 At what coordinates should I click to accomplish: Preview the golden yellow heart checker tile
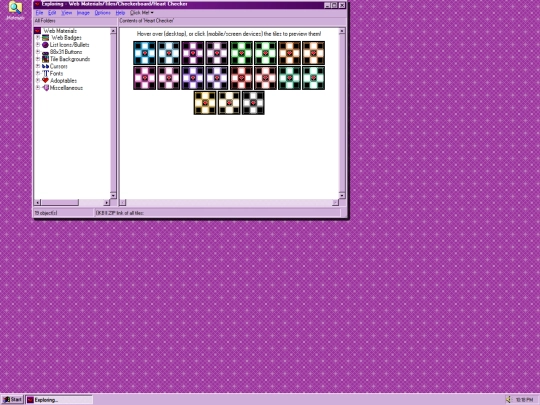[205, 103]
